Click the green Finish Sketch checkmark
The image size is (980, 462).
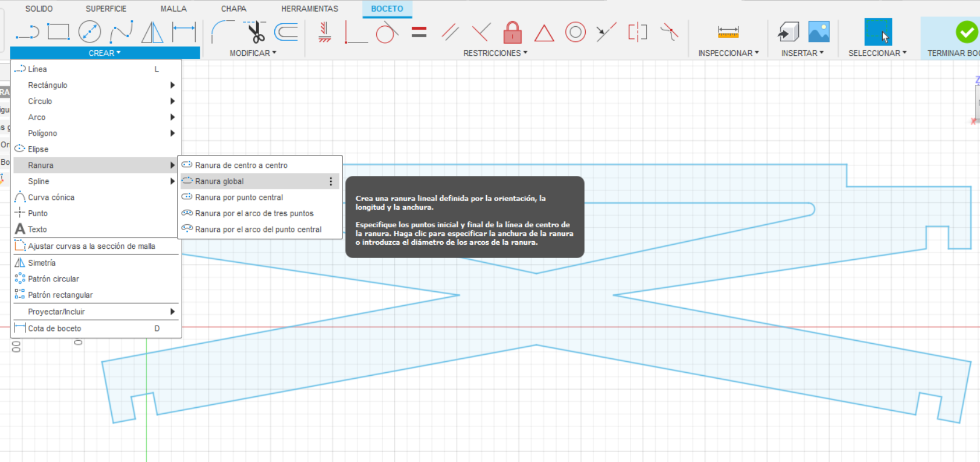click(x=967, y=32)
